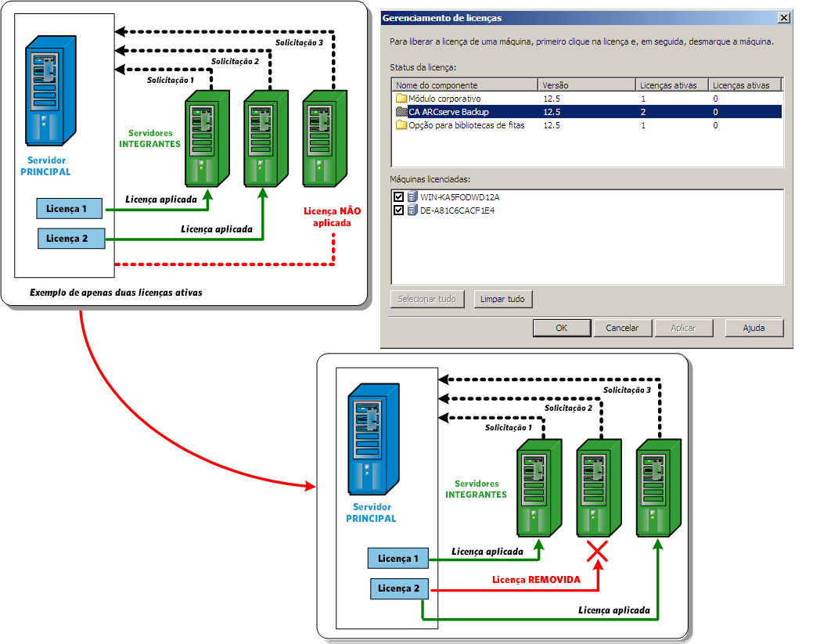The width and height of the screenshot is (831, 644).
Task: Click the first Licenças ativas column header
Action: [x=672, y=85]
